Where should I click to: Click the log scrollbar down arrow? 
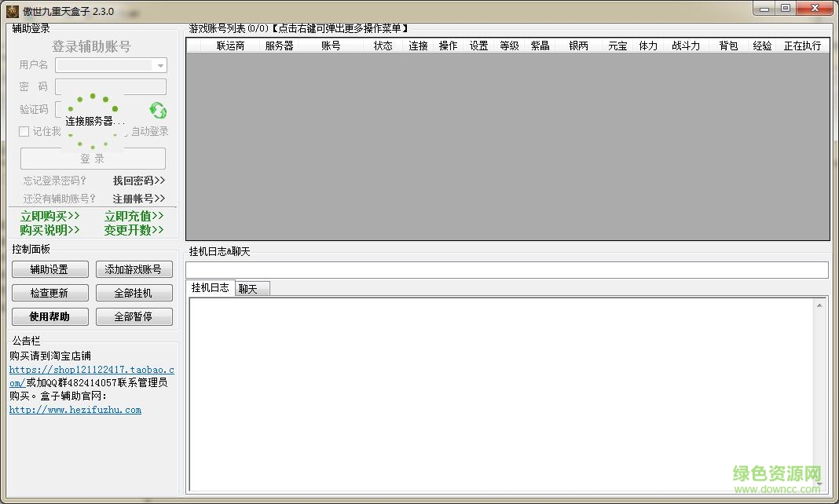pos(819,484)
